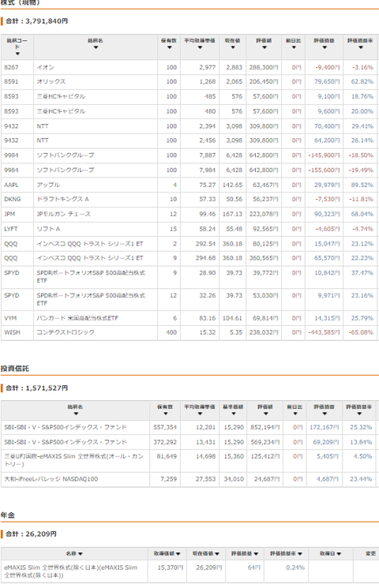379x588 pixels.
Task: Select pension eMAXIS Slim 全世界株式(除く日本) name
Action: [70, 571]
